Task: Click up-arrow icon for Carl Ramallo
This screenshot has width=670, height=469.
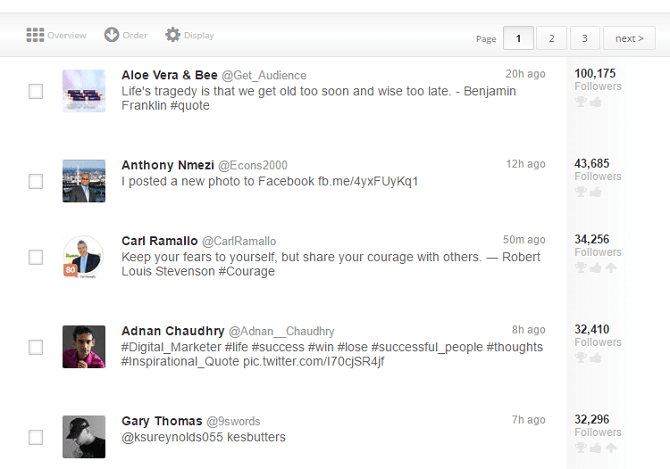Action: pyautogui.click(x=611, y=268)
